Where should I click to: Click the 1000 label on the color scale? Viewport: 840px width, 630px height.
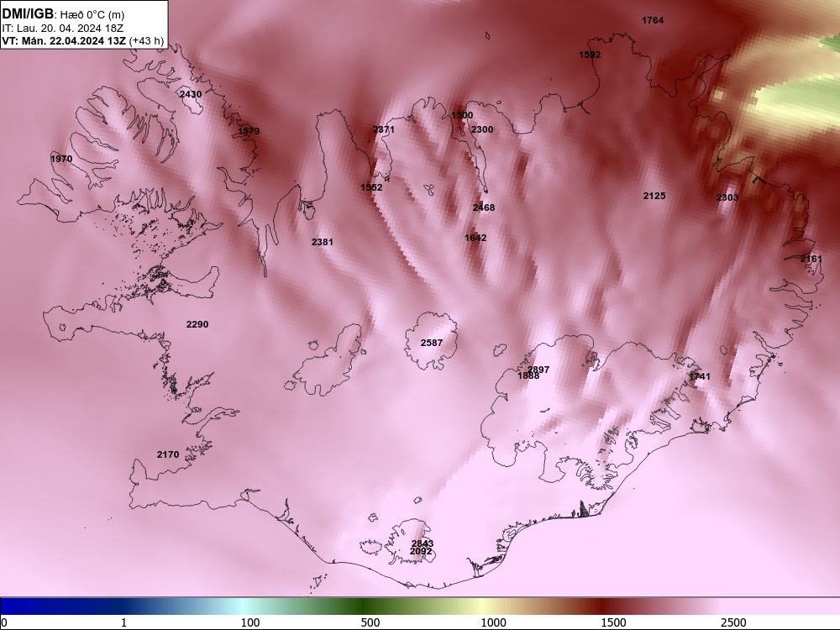493,622
